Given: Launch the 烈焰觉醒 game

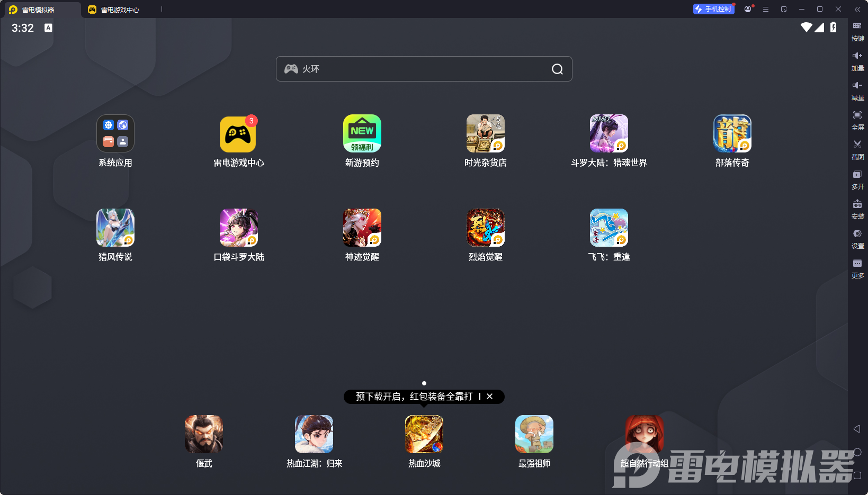Looking at the screenshot, I should 486,228.
